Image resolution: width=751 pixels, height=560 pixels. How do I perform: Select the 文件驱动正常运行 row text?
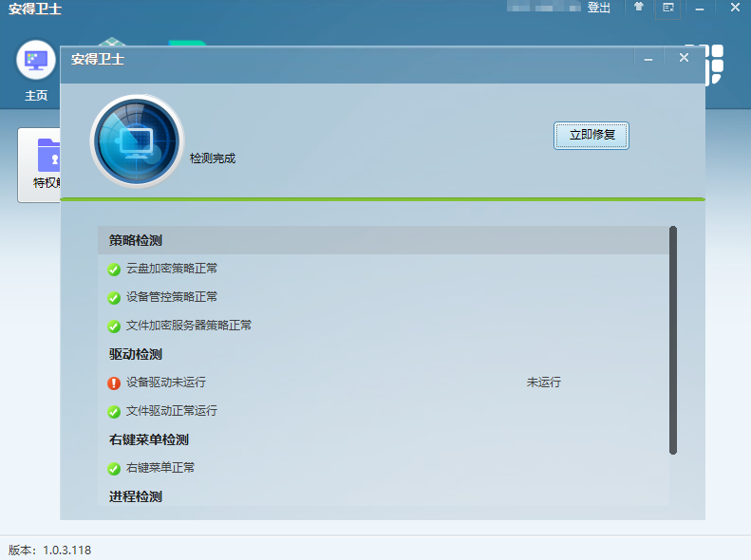click(x=172, y=411)
